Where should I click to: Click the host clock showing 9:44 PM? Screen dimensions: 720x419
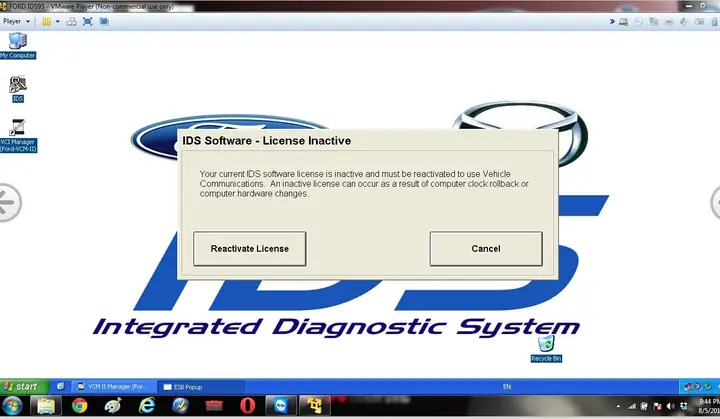tap(709, 406)
